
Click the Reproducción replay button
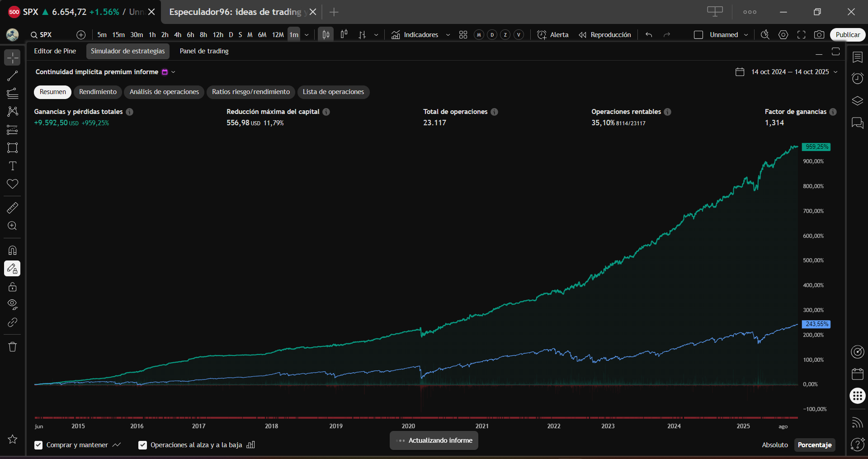605,35
